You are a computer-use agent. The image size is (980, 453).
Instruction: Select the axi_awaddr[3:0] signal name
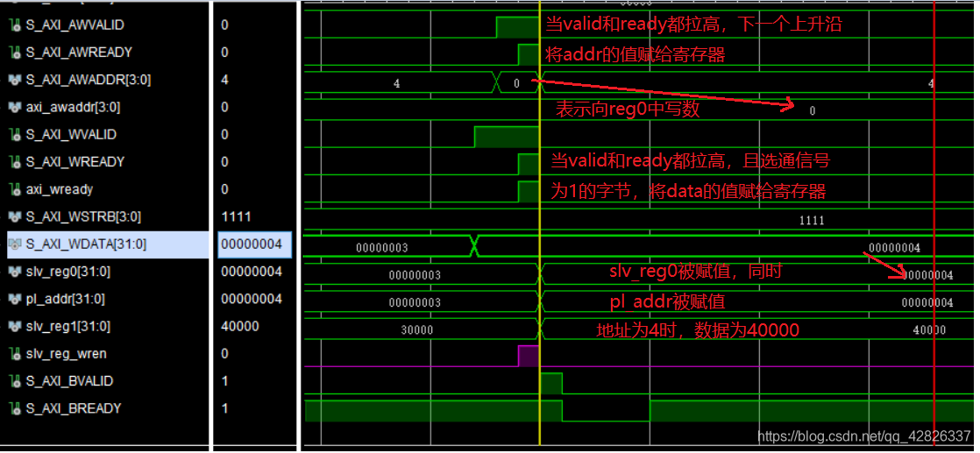tap(73, 108)
